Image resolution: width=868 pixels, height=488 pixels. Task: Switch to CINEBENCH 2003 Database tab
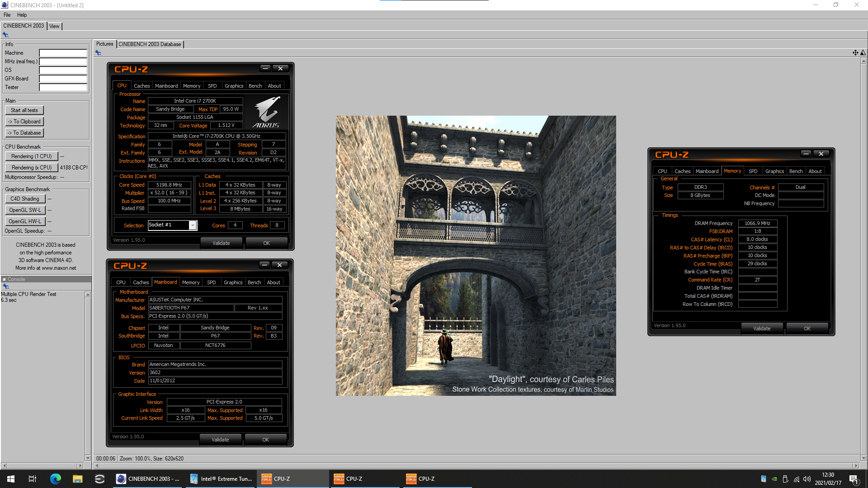(x=150, y=44)
